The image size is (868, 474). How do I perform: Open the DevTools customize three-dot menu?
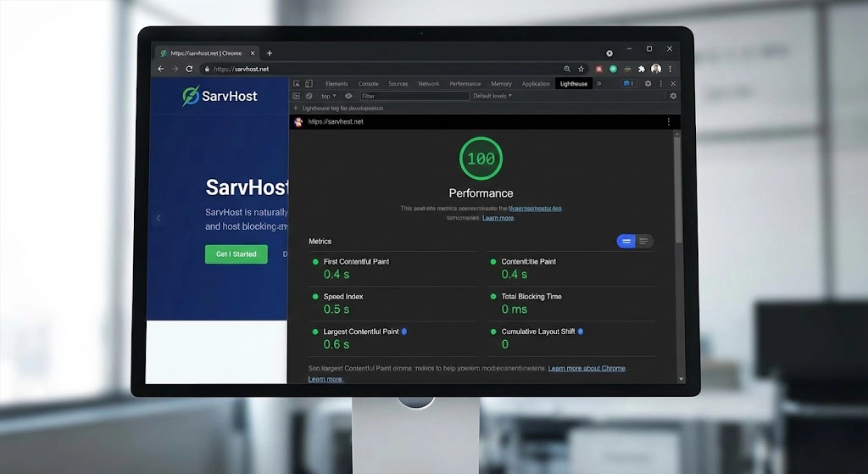661,84
